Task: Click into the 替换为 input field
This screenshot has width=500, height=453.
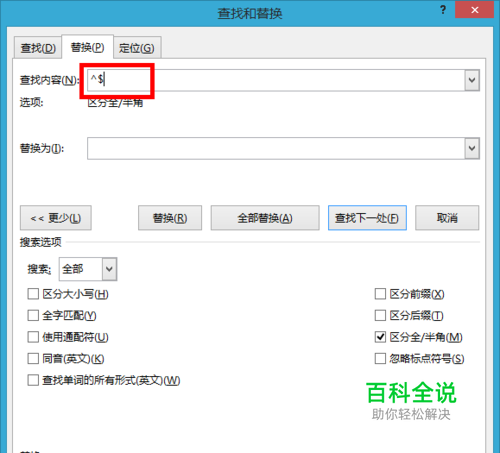Action: [x=276, y=148]
